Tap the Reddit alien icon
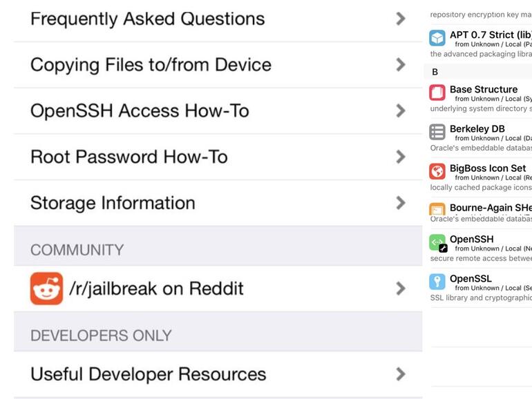 point(46,289)
